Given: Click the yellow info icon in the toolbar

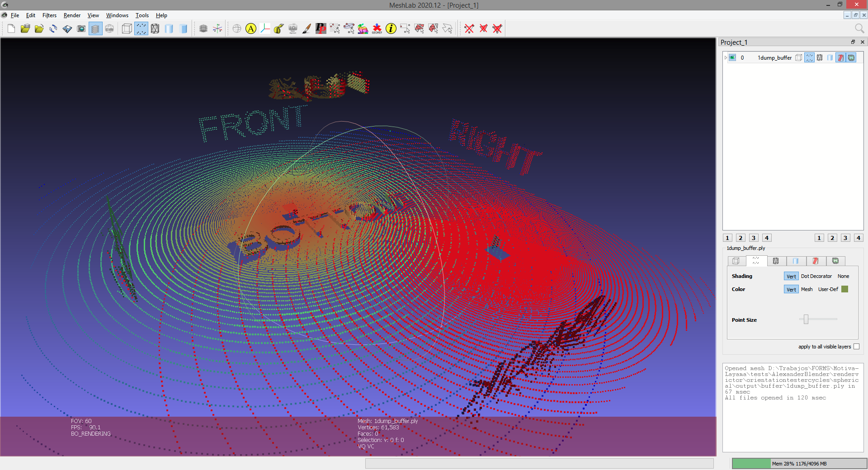Looking at the screenshot, I should (391, 28).
